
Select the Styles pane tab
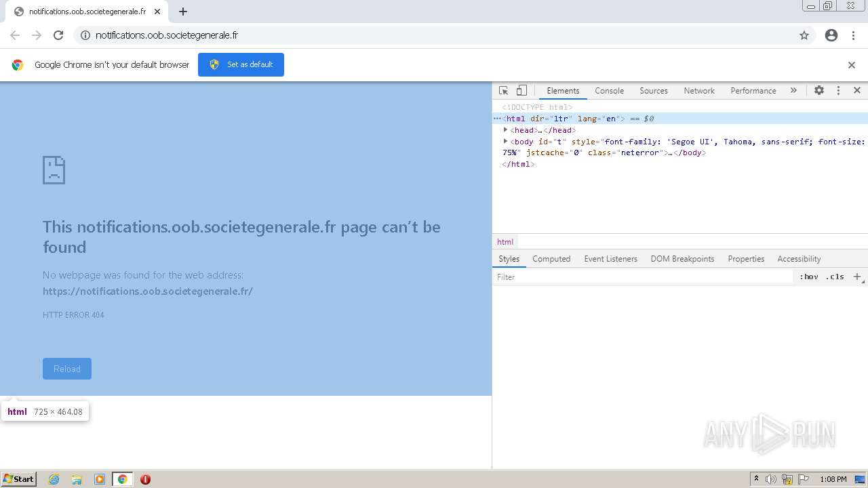point(509,259)
